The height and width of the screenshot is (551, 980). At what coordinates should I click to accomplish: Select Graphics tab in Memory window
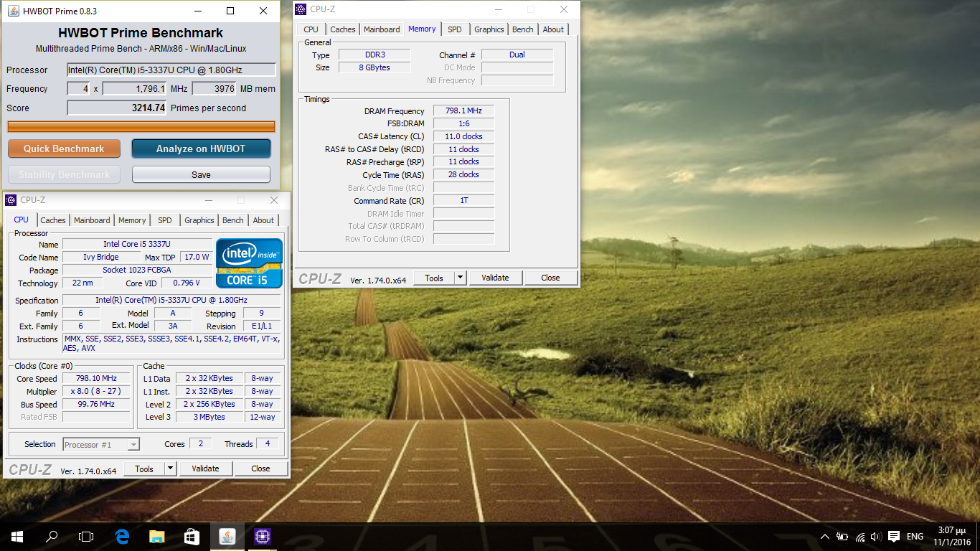[489, 29]
